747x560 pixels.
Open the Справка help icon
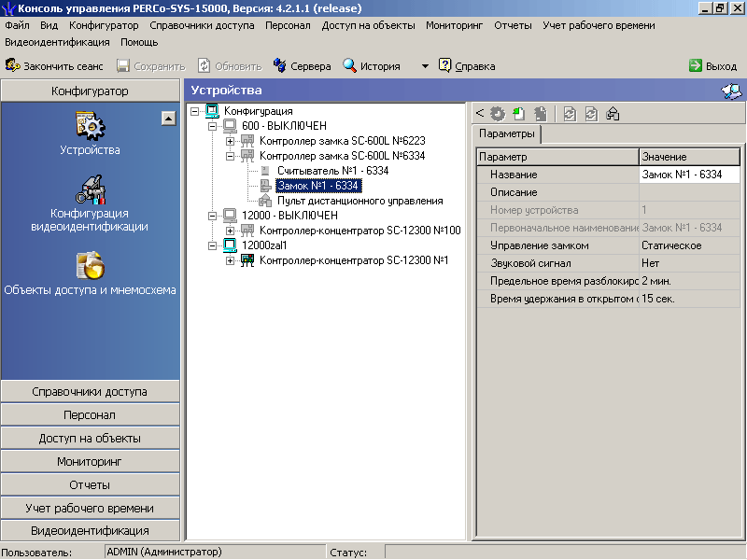pyautogui.click(x=444, y=65)
